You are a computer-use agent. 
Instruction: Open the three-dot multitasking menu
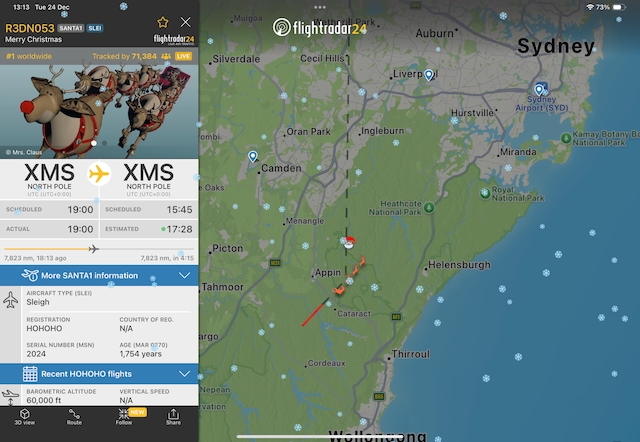pos(320,7)
